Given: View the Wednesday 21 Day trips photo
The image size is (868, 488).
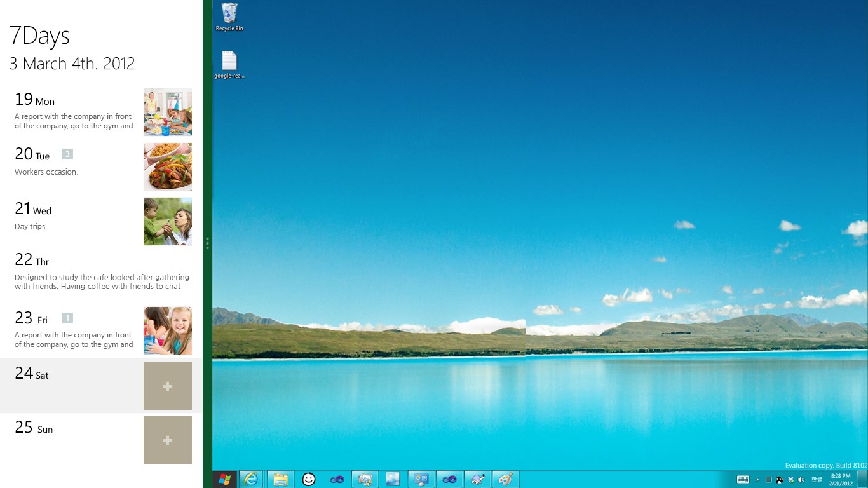Looking at the screenshot, I should coord(167,221).
